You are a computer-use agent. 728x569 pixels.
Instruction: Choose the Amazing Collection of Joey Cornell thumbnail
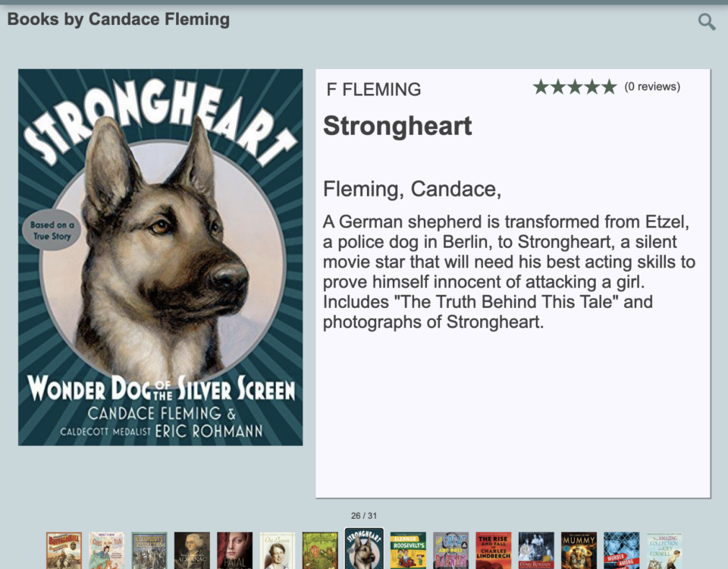pos(664,551)
